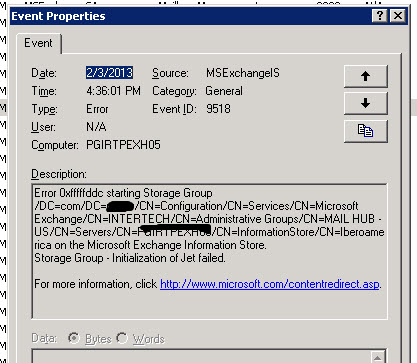Click the highlighted date 2/3/2013
The image size is (417, 363).
tap(109, 73)
